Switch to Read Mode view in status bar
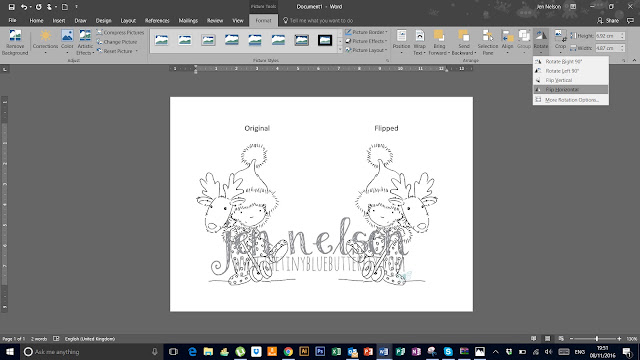 tap(533, 339)
